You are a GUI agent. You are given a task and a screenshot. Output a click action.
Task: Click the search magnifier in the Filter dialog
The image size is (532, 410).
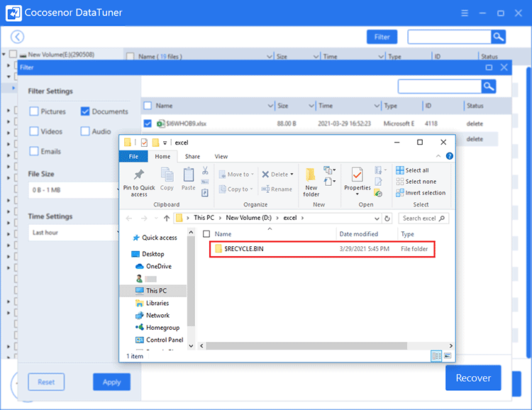pos(489,87)
